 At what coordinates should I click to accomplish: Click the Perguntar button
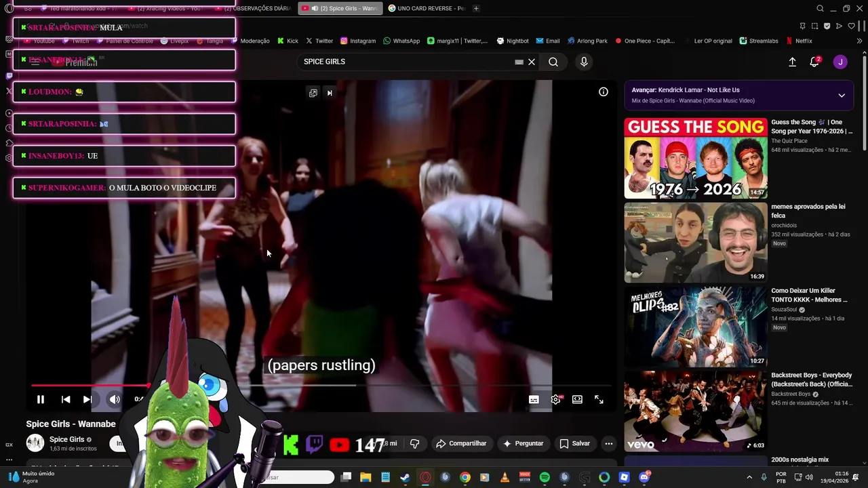(x=523, y=443)
